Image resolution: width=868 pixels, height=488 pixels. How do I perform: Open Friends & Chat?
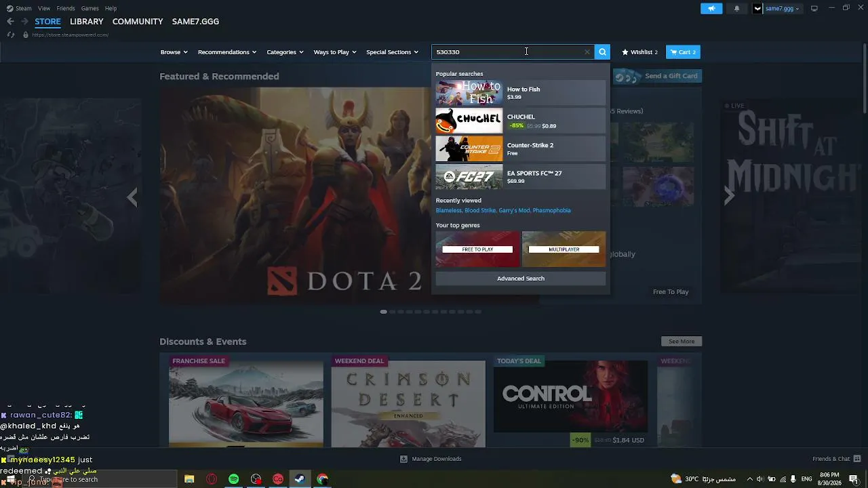tap(836, 459)
